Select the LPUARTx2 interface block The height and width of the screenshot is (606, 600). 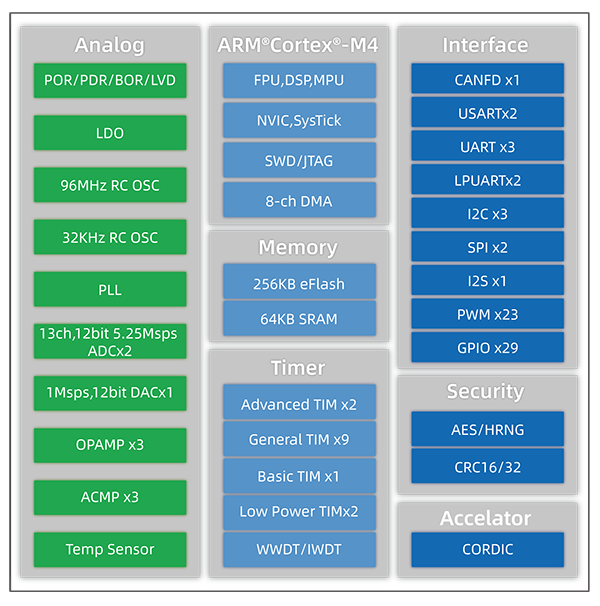click(x=487, y=180)
